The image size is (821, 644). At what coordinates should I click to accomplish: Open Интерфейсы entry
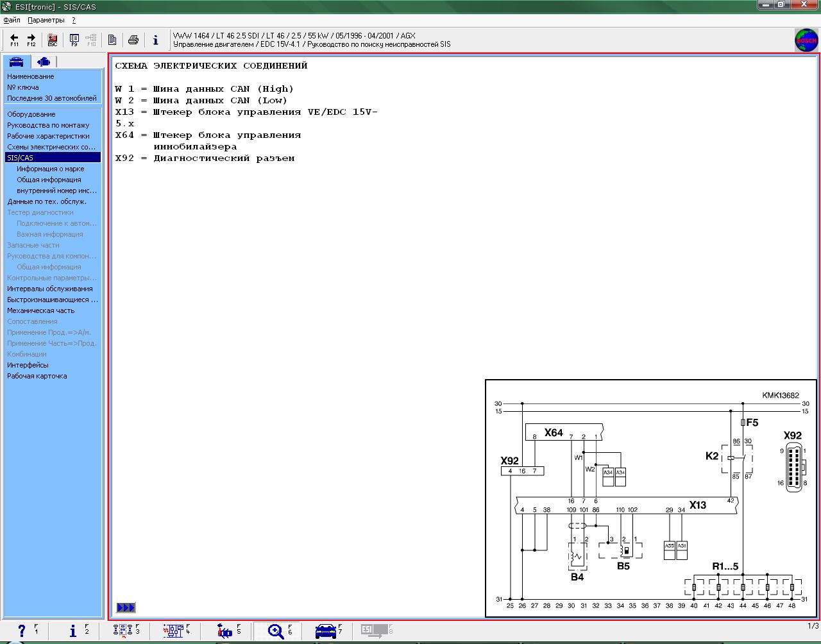point(28,365)
